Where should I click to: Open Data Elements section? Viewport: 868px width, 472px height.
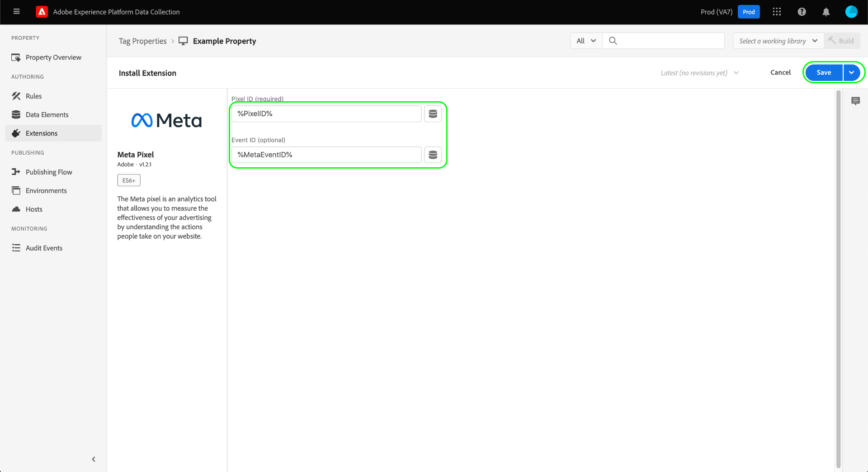point(53,114)
